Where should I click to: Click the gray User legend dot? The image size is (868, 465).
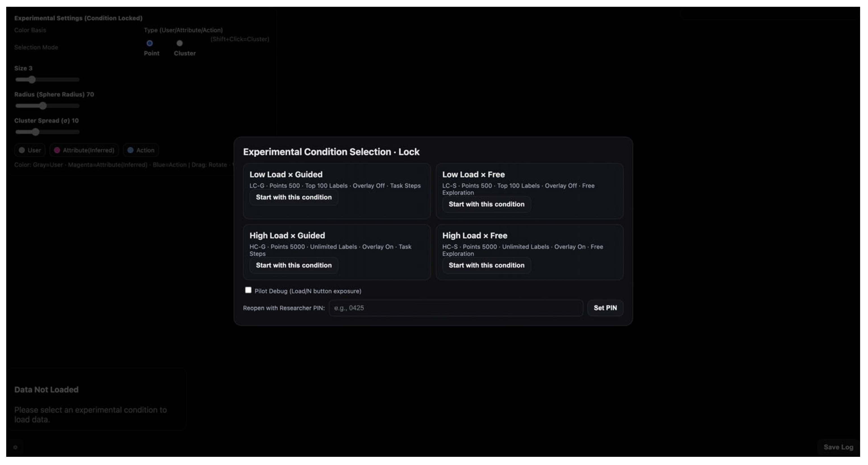(22, 150)
